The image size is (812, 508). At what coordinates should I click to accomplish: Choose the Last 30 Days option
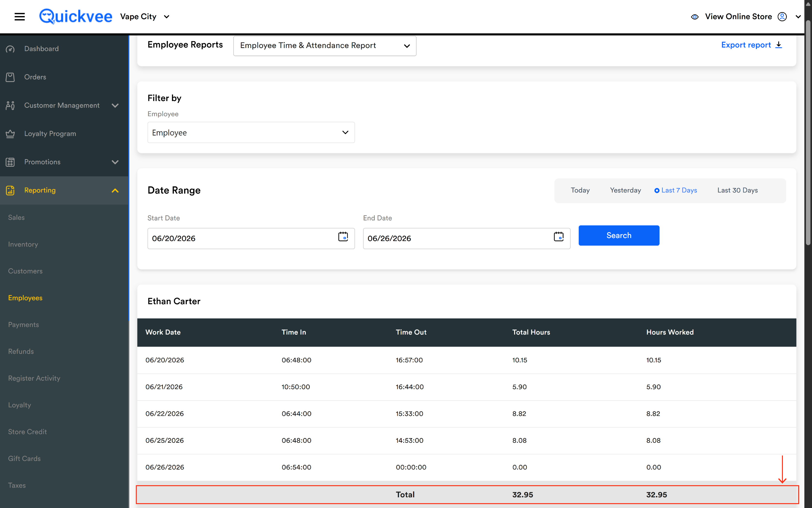pyautogui.click(x=737, y=190)
